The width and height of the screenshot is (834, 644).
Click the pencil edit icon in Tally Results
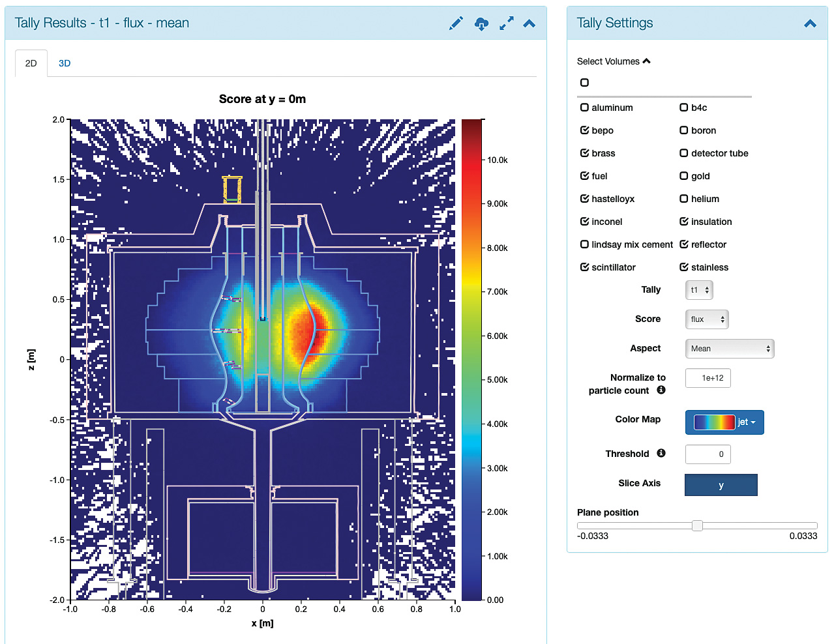pyautogui.click(x=456, y=23)
